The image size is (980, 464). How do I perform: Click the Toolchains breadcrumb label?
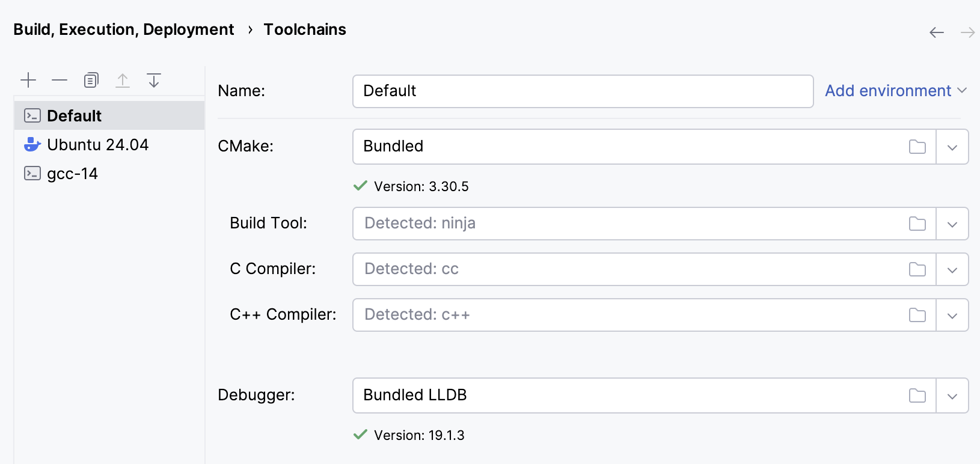click(x=304, y=29)
